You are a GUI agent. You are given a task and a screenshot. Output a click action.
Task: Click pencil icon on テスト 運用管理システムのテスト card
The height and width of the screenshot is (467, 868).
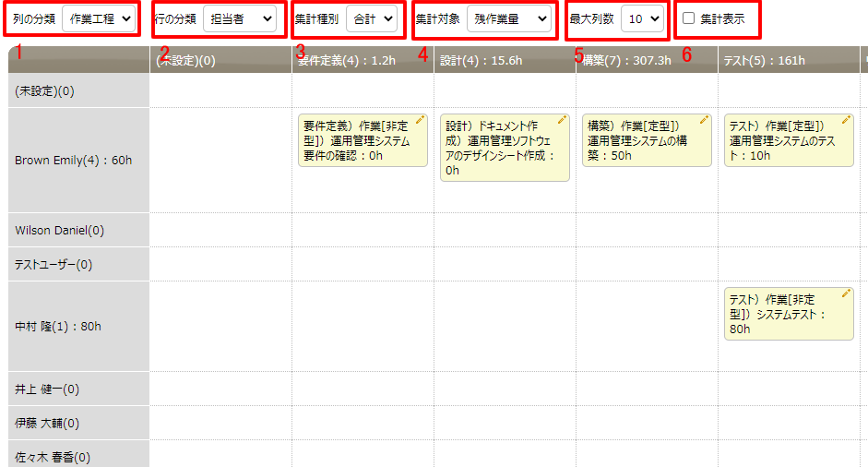[847, 120]
